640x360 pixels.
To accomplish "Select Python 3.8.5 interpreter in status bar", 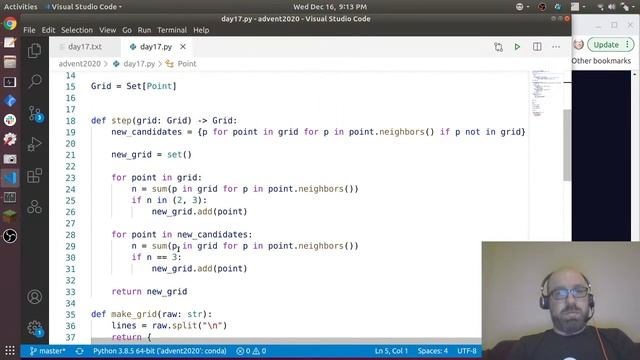I will coord(160,351).
